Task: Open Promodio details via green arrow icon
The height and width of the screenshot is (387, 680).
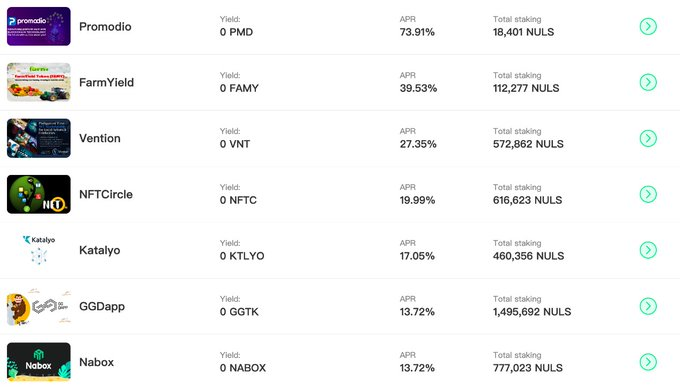Action: (x=648, y=26)
